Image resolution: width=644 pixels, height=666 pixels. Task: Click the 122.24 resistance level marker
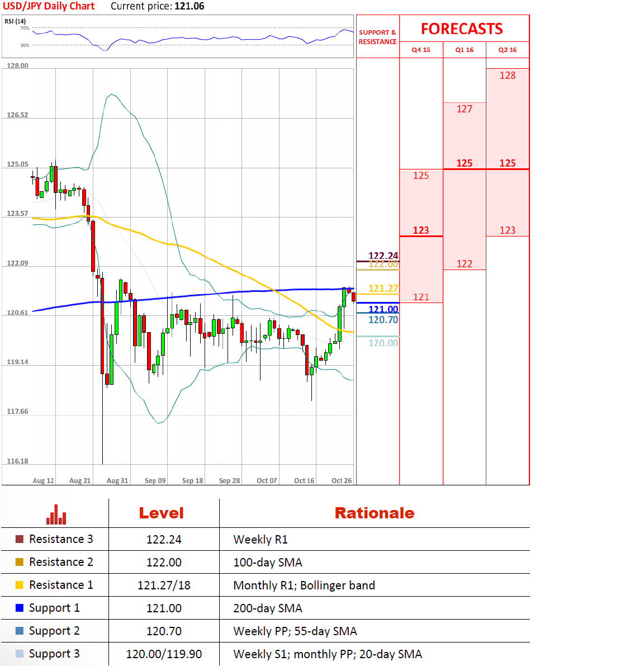click(383, 255)
